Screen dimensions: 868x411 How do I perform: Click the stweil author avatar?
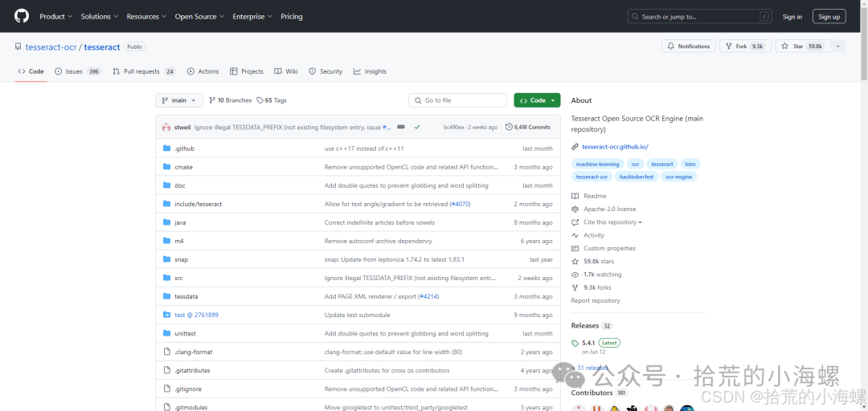tap(166, 127)
